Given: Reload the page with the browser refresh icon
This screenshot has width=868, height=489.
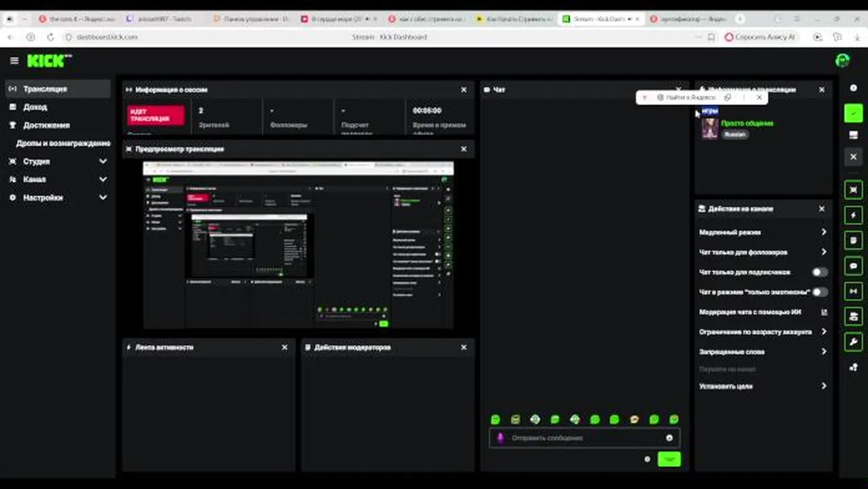Looking at the screenshot, I should click(x=50, y=37).
